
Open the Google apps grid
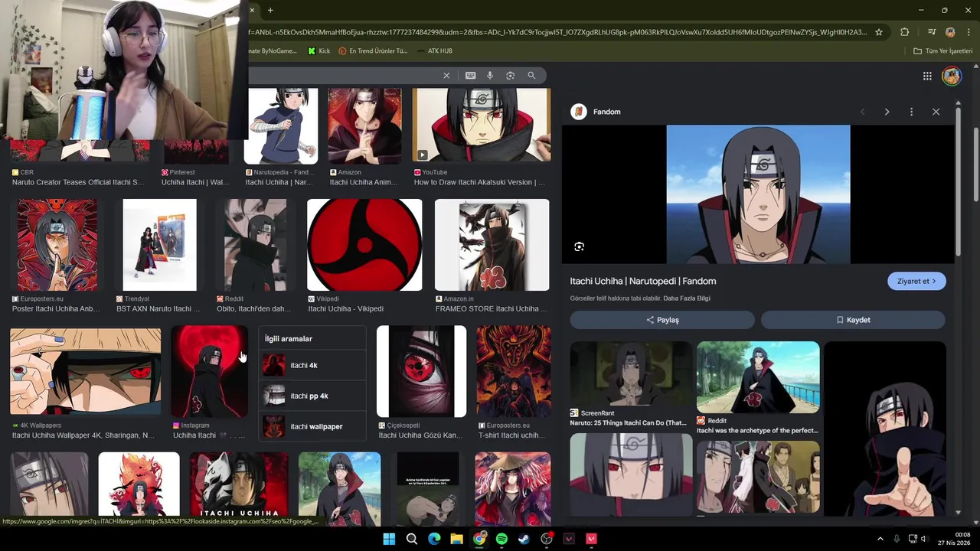pos(927,76)
